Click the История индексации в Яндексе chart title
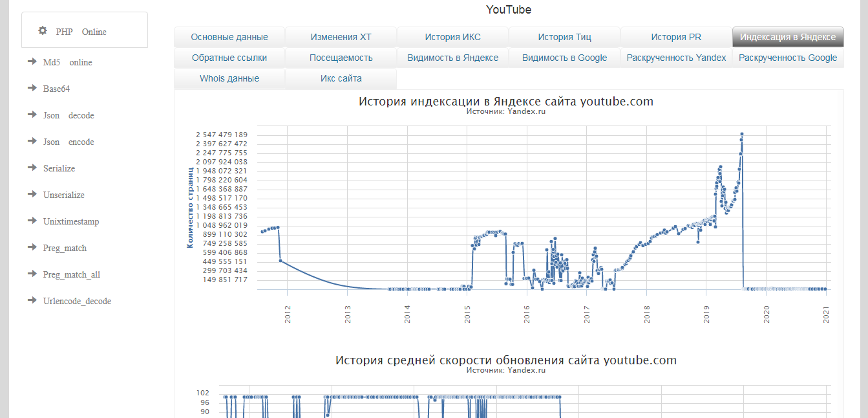This screenshot has height=418, width=868. coord(506,102)
